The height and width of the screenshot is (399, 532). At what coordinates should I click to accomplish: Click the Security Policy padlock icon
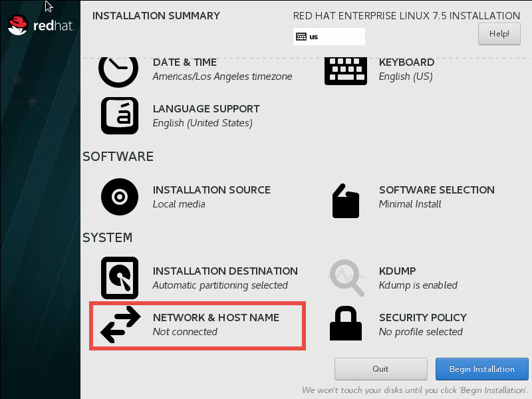pyautogui.click(x=345, y=325)
